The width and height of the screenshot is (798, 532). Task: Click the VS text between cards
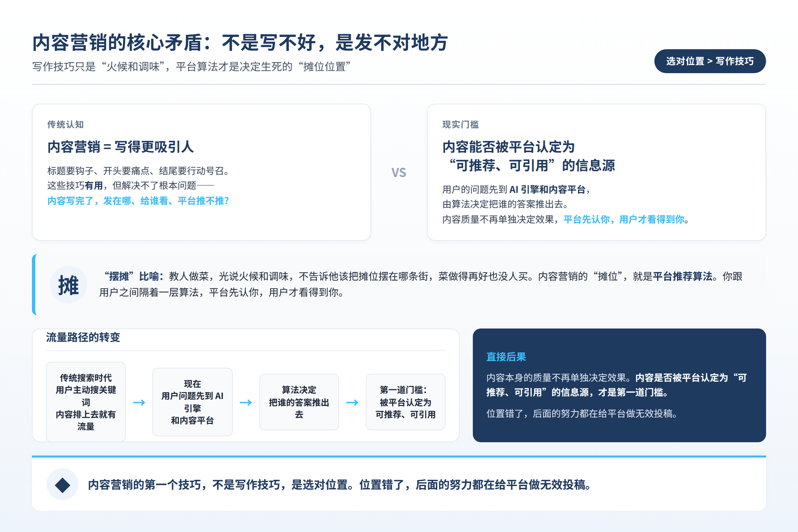pos(399,173)
